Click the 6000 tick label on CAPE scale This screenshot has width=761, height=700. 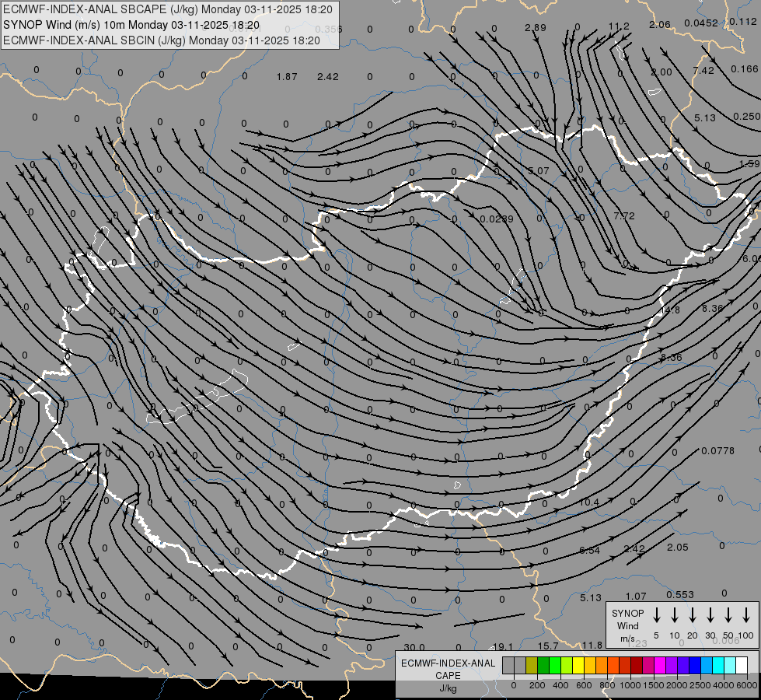[748, 685]
